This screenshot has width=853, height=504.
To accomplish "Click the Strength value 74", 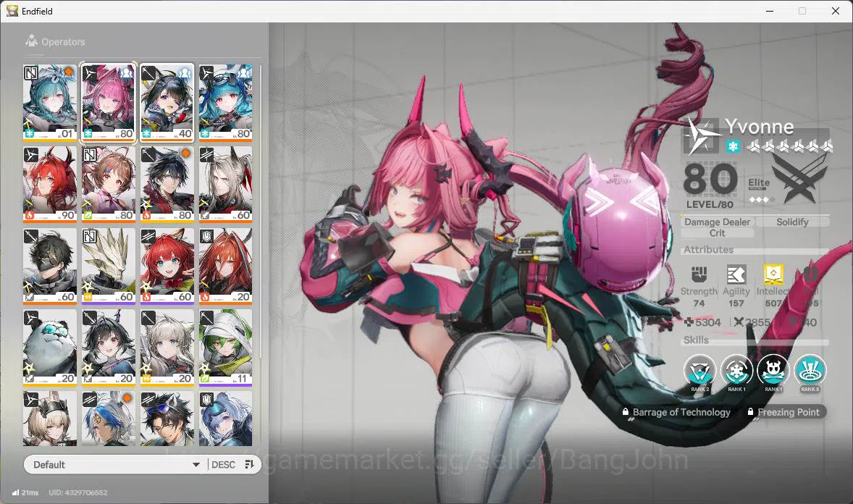I will [x=699, y=303].
